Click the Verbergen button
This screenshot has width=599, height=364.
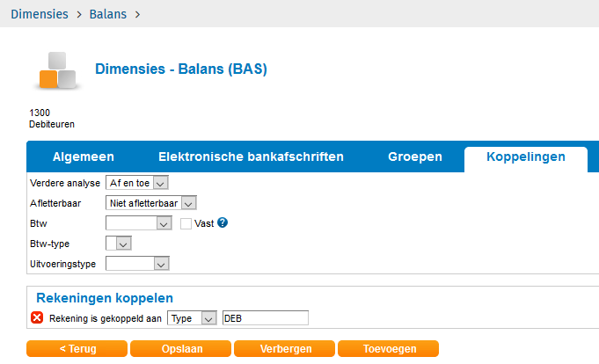[285, 349]
